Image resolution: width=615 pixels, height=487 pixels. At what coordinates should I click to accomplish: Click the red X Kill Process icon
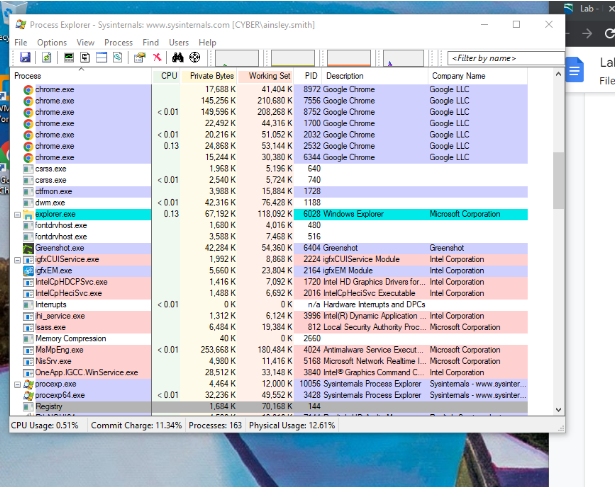[157, 58]
